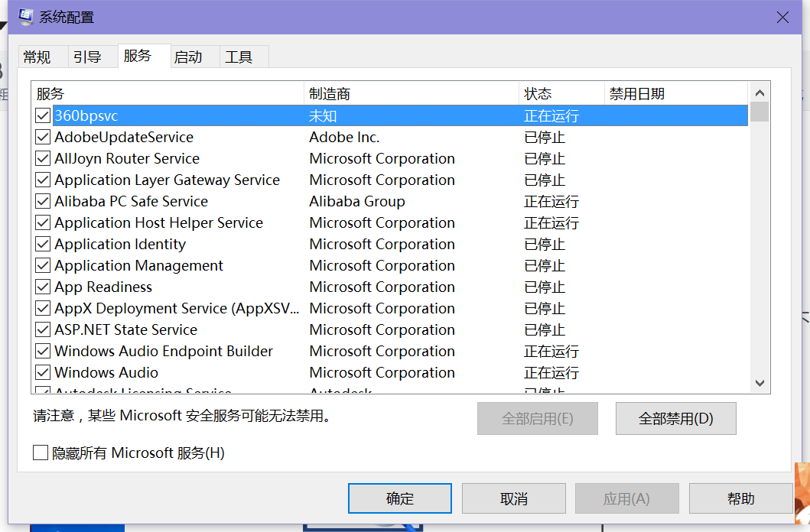The width and height of the screenshot is (810, 532).
Task: Click the 取消 button
Action: [514, 498]
